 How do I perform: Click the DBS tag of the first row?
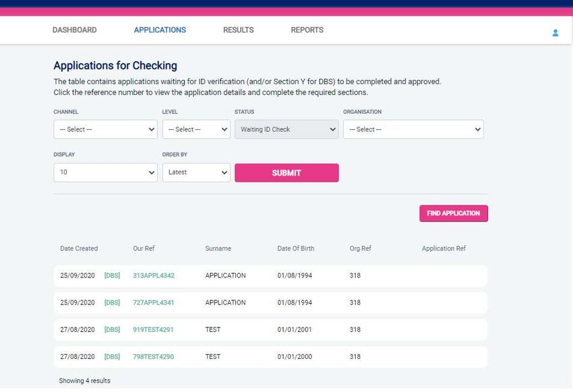[x=112, y=275]
